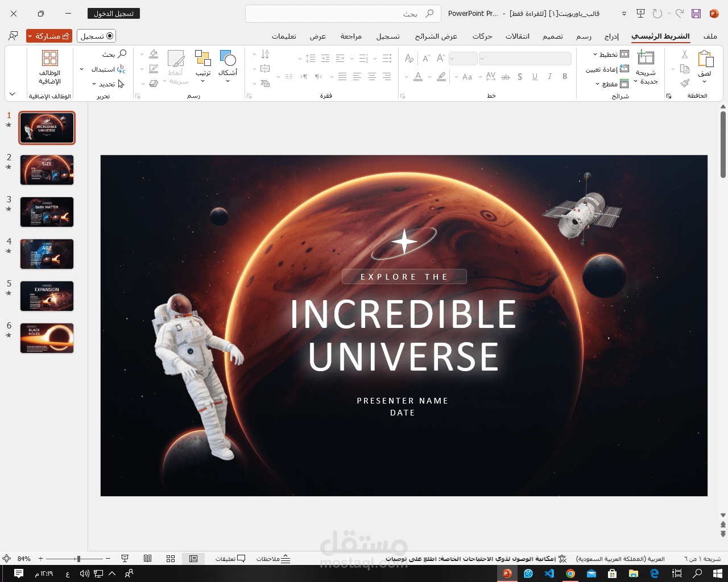
Task: Open the Animations (حركات) tab
Action: (482, 36)
